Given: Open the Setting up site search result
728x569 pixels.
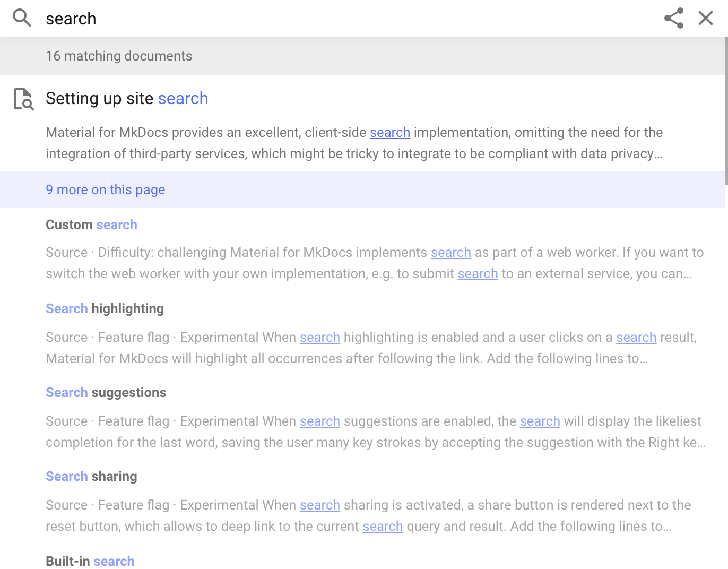Looking at the screenshot, I should coord(127,98).
